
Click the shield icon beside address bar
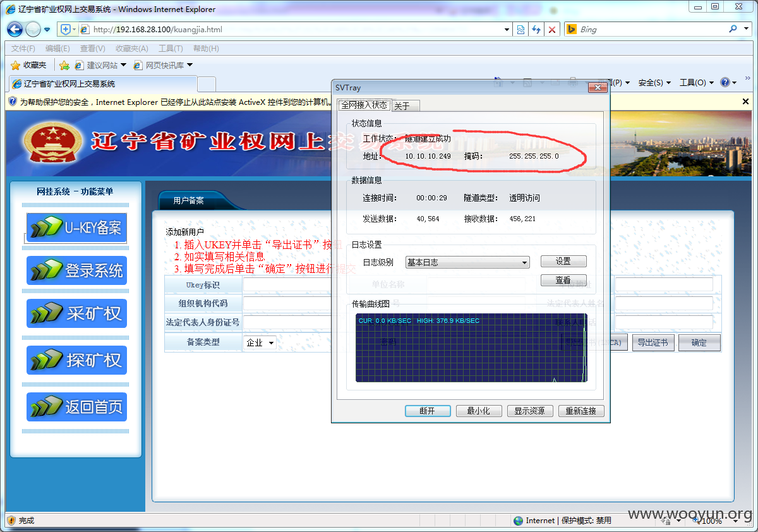coord(67,29)
